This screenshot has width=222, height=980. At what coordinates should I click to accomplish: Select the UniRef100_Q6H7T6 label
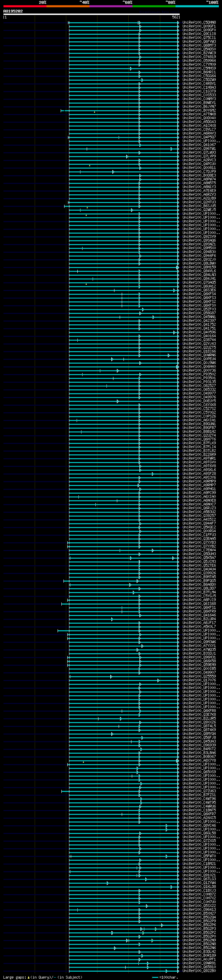[199, 439]
